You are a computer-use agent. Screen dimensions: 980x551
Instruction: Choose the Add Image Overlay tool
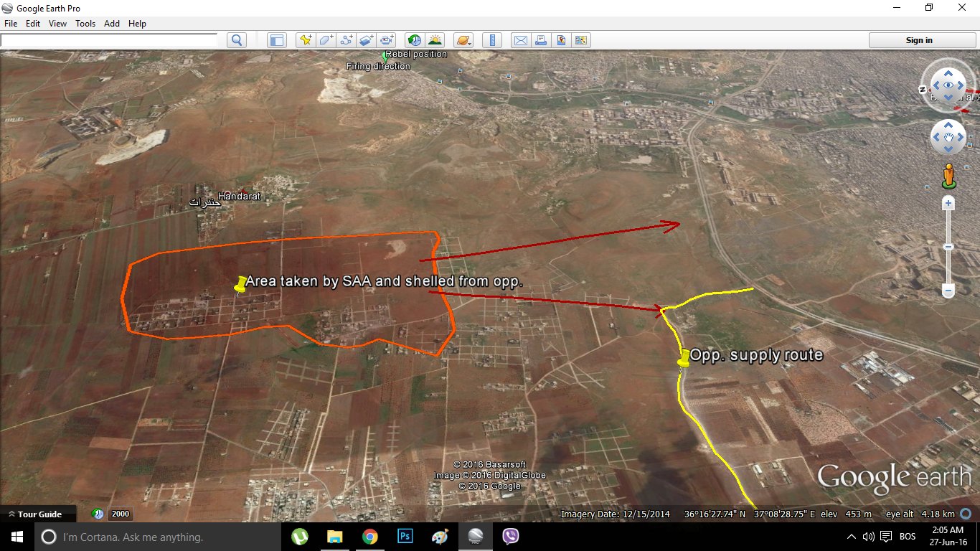tap(367, 40)
